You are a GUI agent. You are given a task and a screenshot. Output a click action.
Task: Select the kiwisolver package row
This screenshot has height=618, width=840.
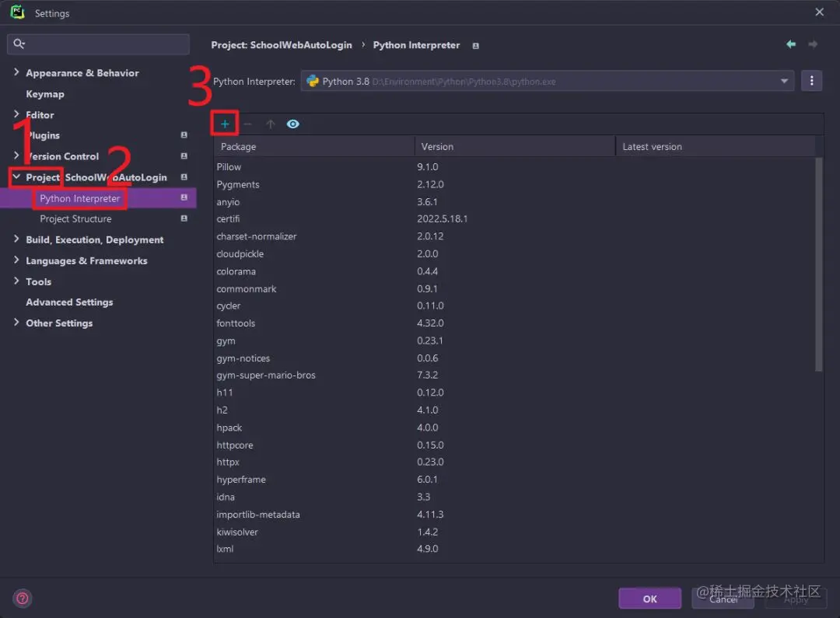click(514, 532)
